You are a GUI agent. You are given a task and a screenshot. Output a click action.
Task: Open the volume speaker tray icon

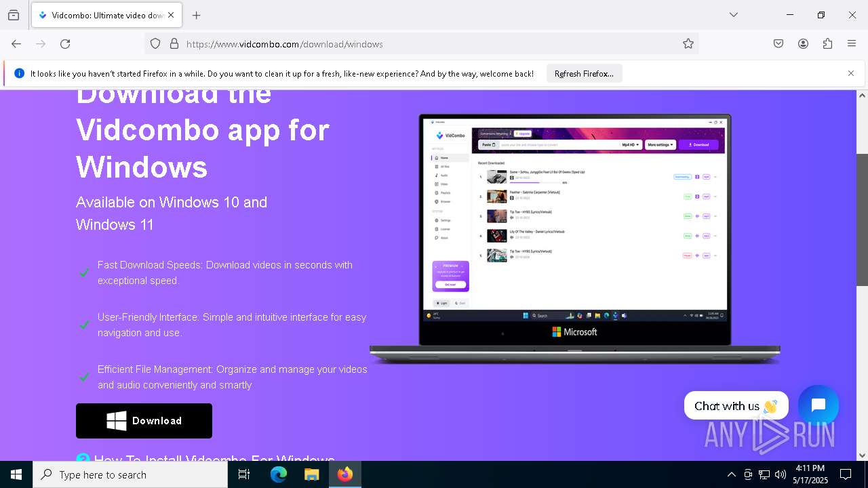pos(781,474)
